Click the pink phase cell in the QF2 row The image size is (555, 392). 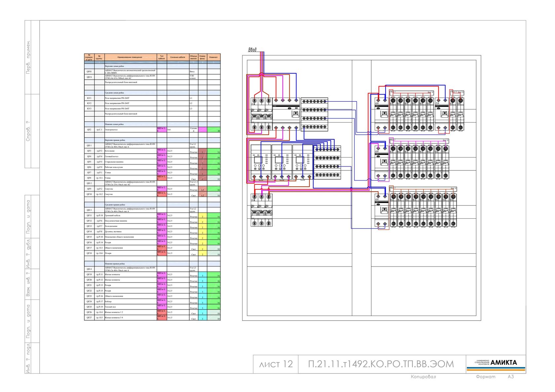coord(203,130)
